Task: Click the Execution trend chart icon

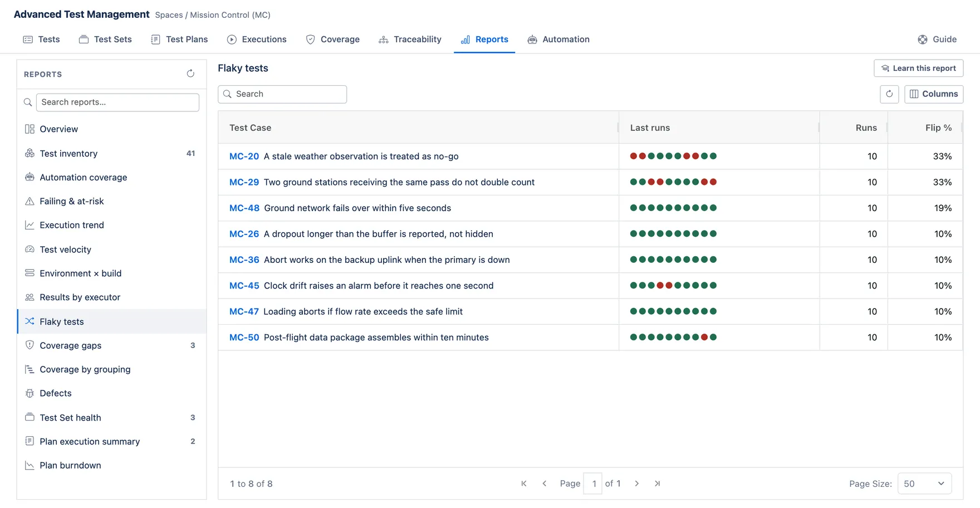Action: [x=30, y=225]
